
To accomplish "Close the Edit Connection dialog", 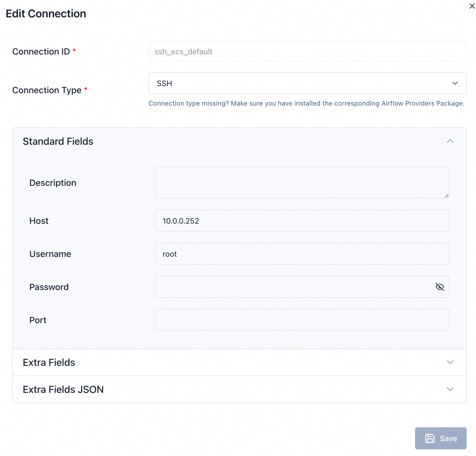I will 472,6.
